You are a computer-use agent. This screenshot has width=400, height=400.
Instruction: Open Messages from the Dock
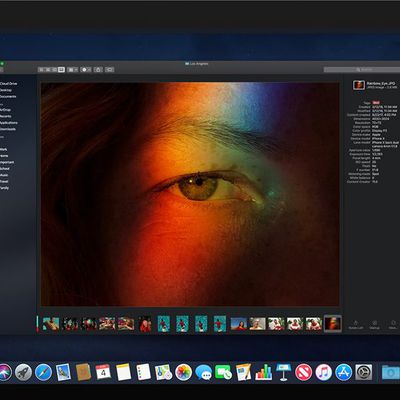coord(204,372)
